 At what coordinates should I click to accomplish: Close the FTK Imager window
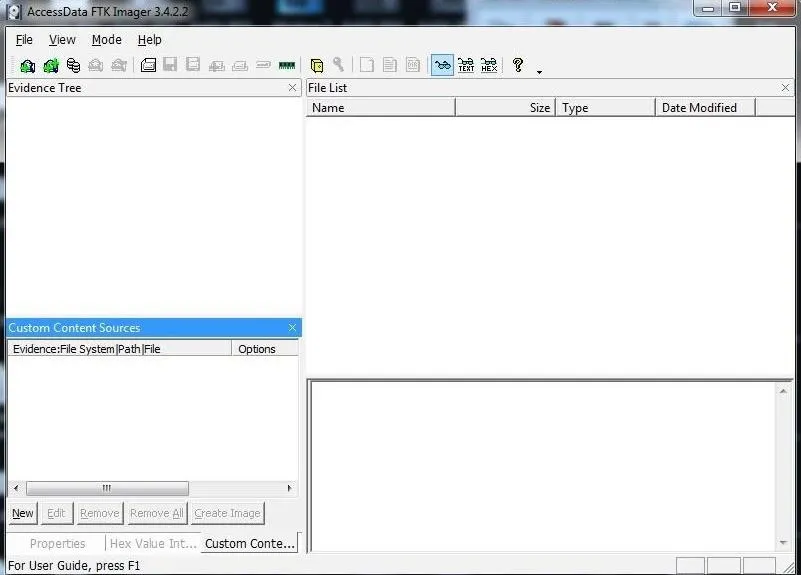coord(772,8)
